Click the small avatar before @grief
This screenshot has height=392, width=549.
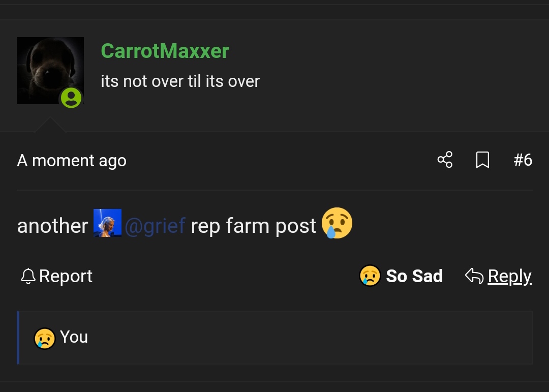[x=107, y=223]
